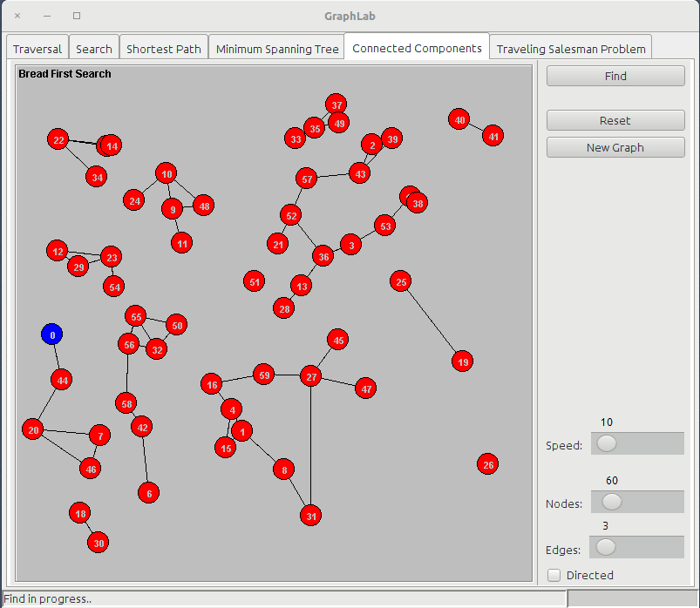Click the 'Find in progress..' status text
This screenshot has height=608, width=700.
pyautogui.click(x=47, y=598)
